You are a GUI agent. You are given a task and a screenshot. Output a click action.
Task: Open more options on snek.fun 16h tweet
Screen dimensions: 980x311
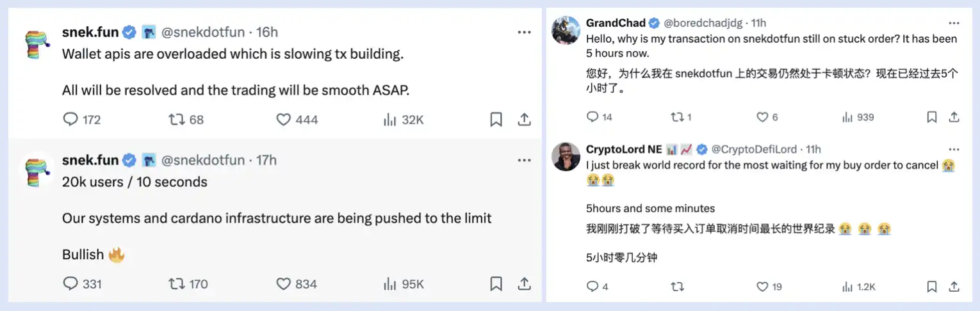524,32
